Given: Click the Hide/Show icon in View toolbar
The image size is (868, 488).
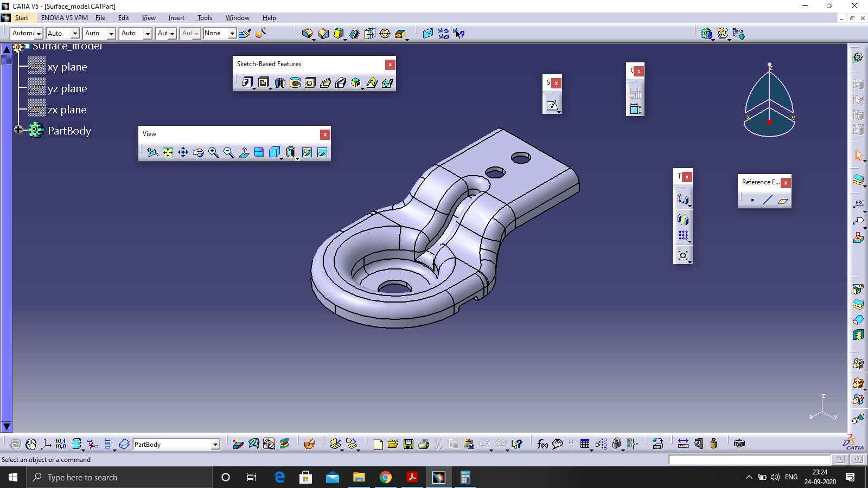Looking at the screenshot, I should coord(307,152).
